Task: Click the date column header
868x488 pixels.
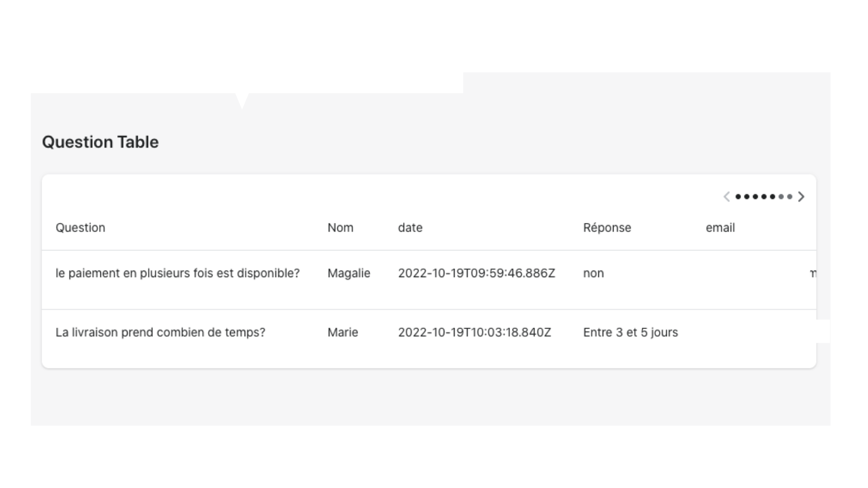Action: (x=410, y=228)
